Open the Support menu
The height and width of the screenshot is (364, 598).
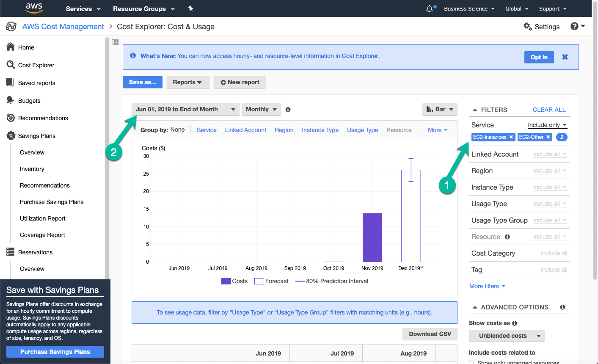(553, 8)
